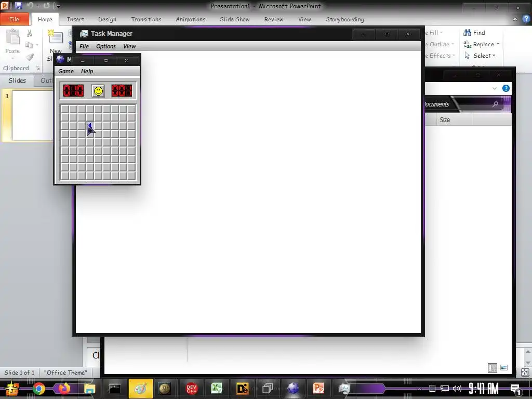This screenshot has height=399, width=532.
Task: Open Google Chrome from the taskbar
Action: (x=38, y=389)
